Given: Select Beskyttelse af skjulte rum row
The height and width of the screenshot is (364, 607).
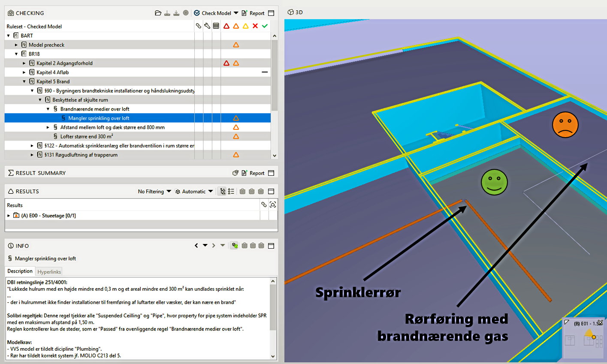Looking at the screenshot, I should coord(138,100).
